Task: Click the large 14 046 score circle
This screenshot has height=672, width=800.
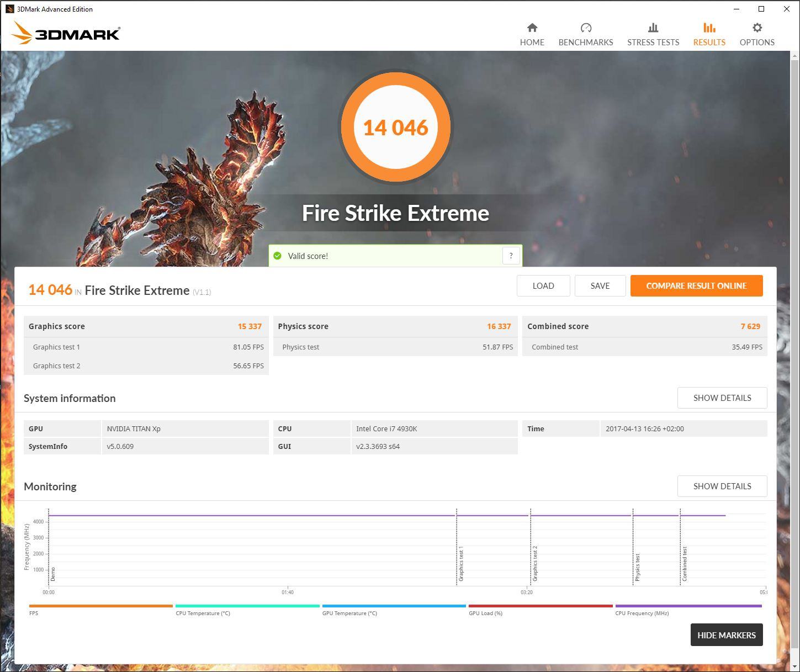Action: (395, 127)
